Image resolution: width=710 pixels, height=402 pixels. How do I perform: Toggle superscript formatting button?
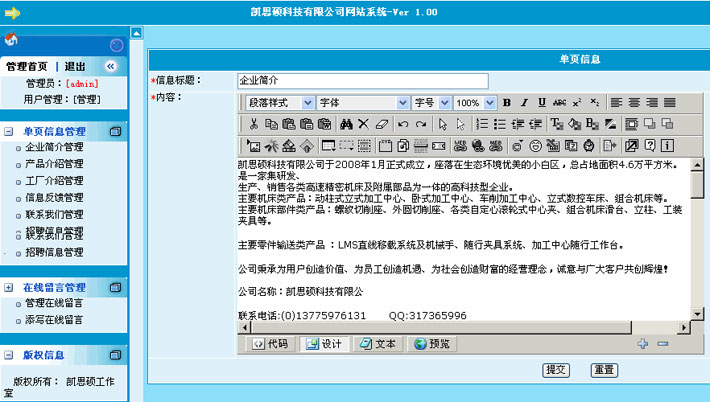pos(577,103)
